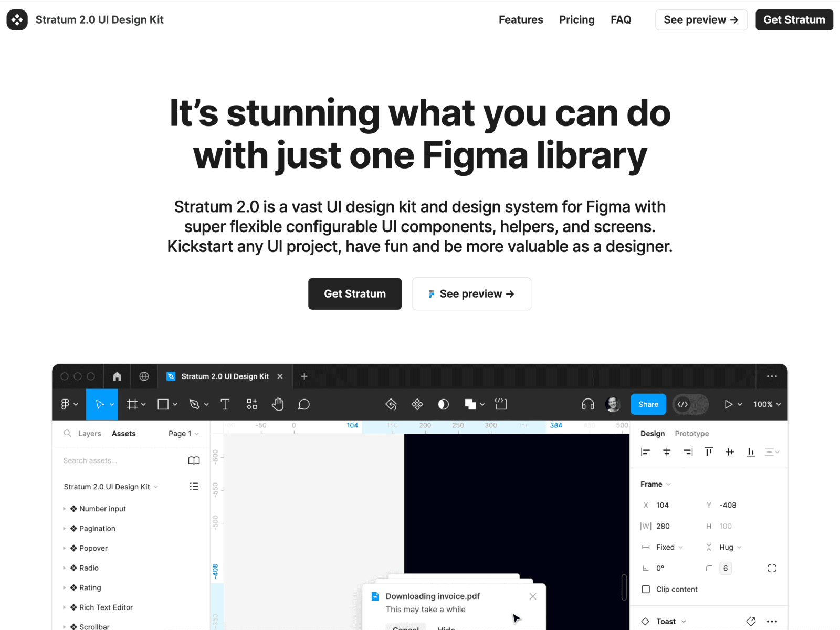Image resolution: width=840 pixels, height=630 pixels.
Task: Click the headphones audio icon
Action: [x=588, y=404]
